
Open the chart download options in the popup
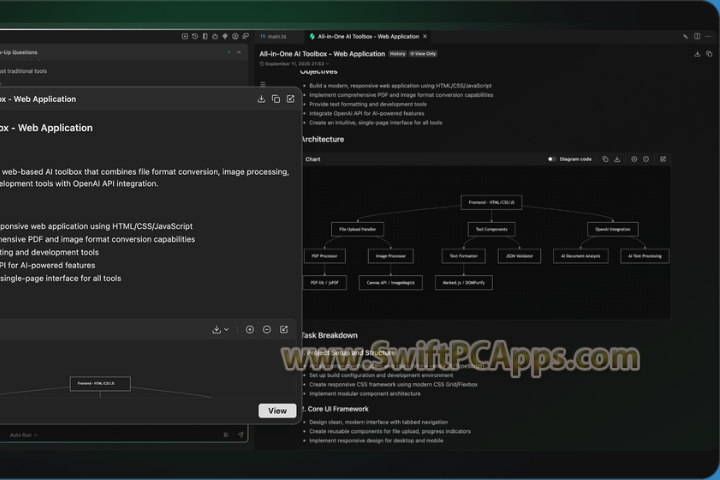coord(220,329)
